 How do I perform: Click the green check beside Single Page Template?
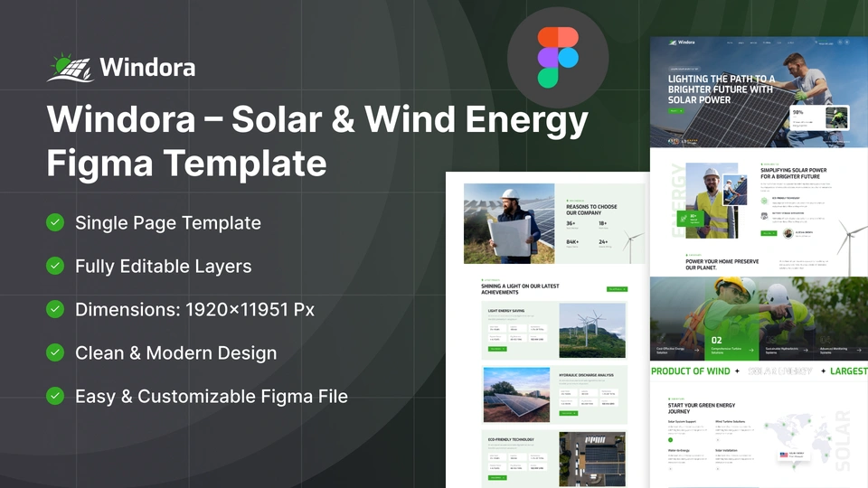(55, 222)
